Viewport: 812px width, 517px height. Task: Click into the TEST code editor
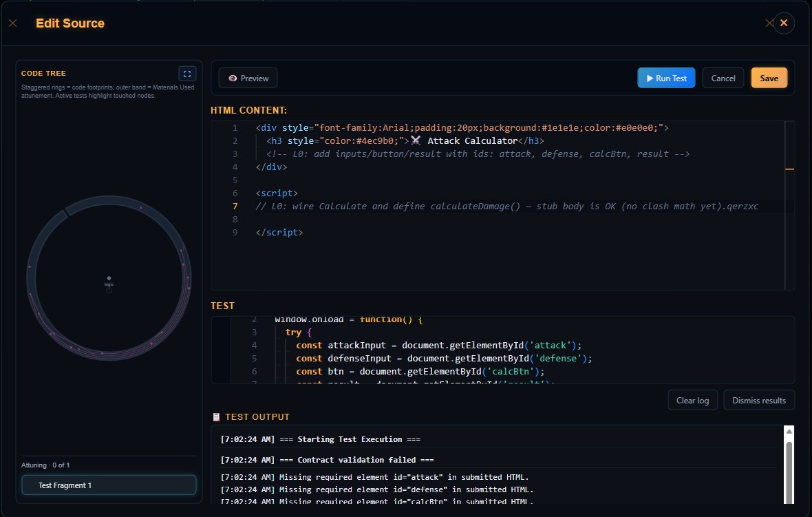click(502, 350)
